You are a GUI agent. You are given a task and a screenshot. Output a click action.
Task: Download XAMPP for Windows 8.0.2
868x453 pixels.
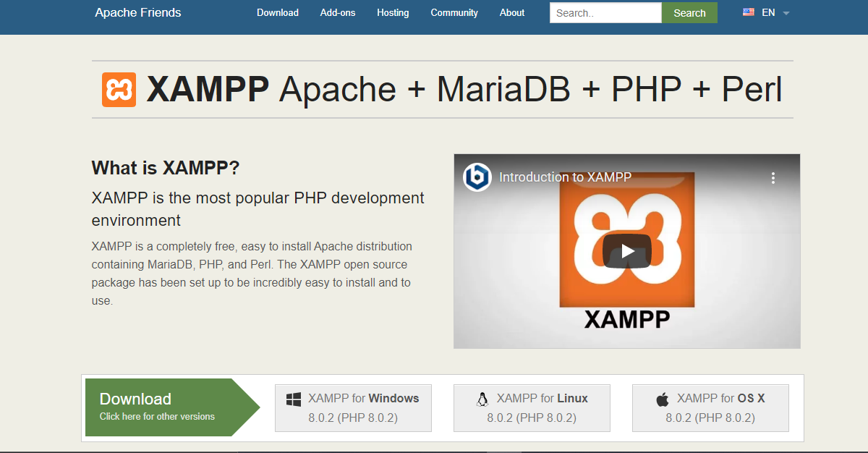coord(353,408)
